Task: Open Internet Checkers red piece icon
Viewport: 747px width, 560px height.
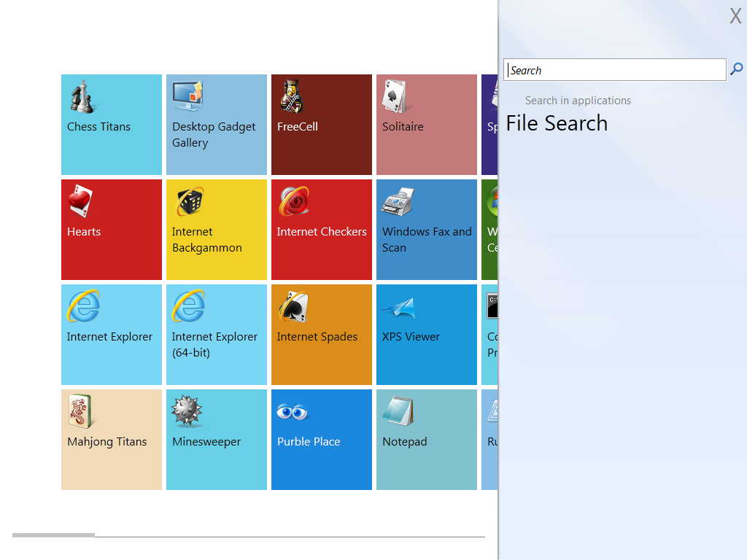Action: (x=295, y=201)
